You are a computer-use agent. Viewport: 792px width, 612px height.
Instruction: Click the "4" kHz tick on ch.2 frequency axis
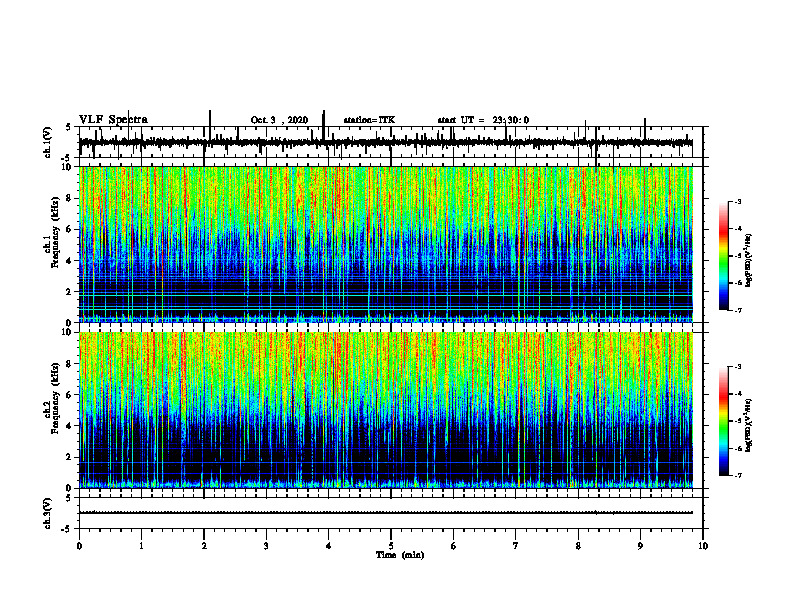point(71,426)
